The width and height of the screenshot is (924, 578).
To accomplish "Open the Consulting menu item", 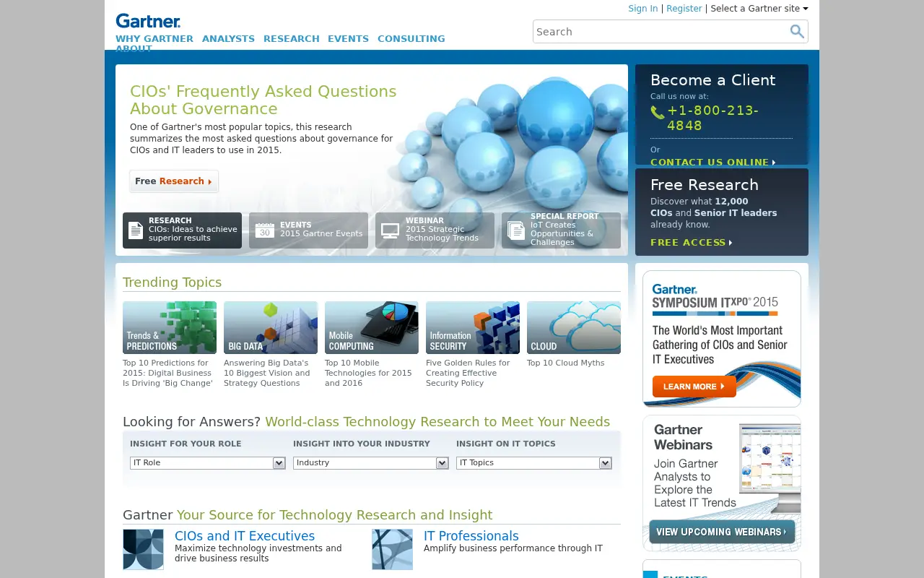I will click(411, 39).
